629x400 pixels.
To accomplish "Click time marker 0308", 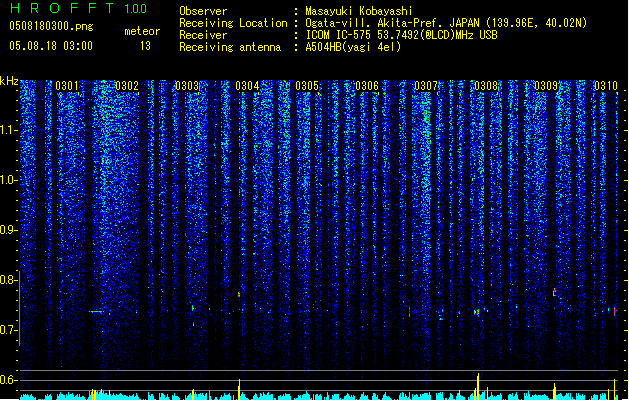I will pyautogui.click(x=486, y=86).
